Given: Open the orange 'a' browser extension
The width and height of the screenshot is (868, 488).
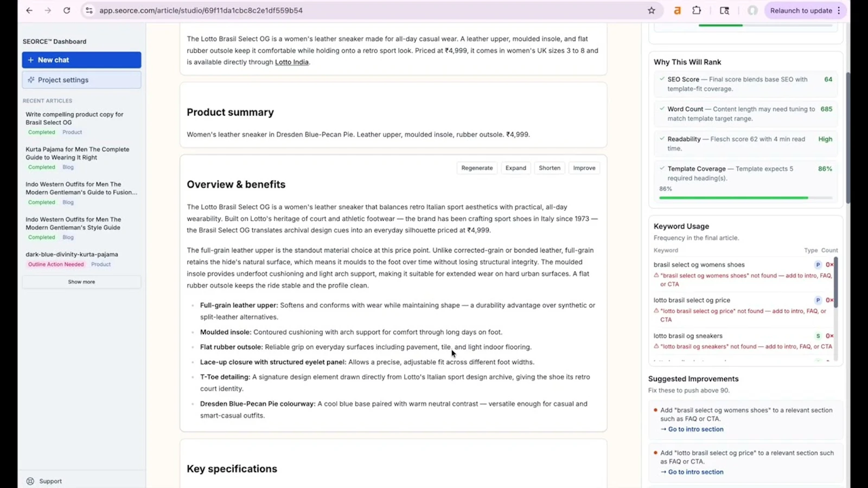Looking at the screenshot, I should pos(677,10).
